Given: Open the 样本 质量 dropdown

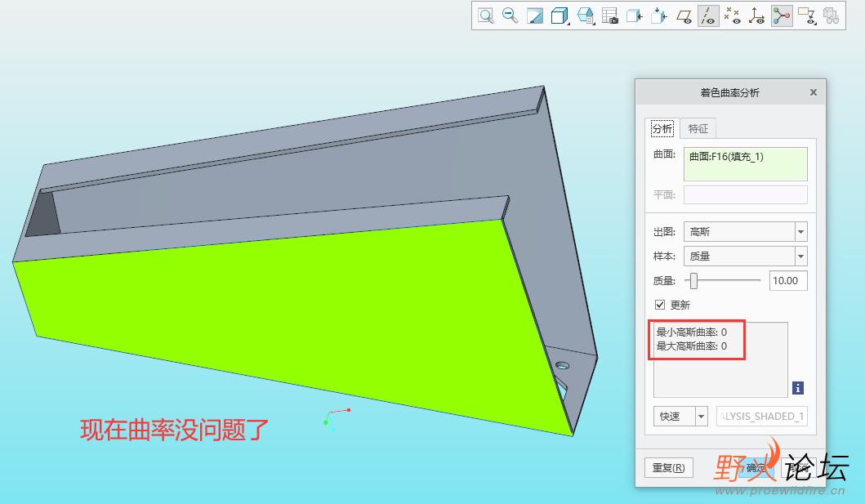Looking at the screenshot, I should pyautogui.click(x=800, y=256).
